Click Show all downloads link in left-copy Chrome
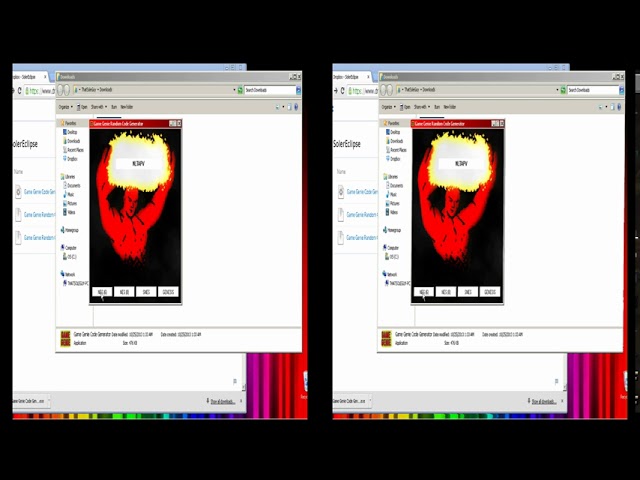This screenshot has width=640, height=480. [222, 401]
